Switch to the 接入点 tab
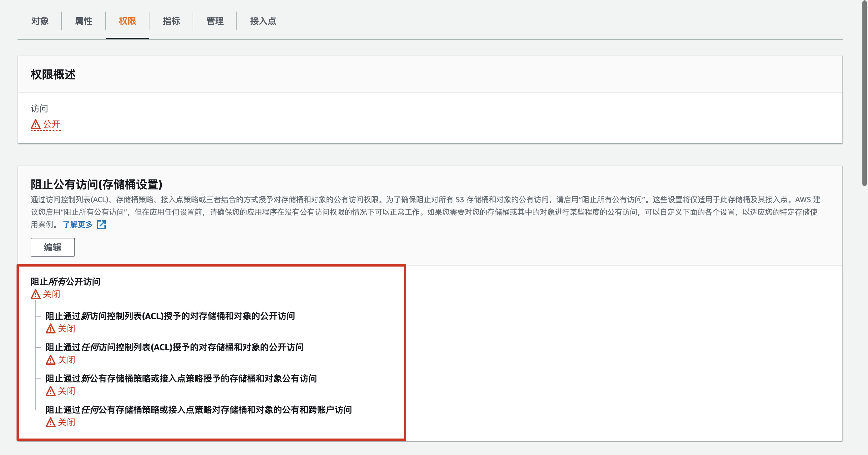The height and width of the screenshot is (455, 868). [263, 21]
